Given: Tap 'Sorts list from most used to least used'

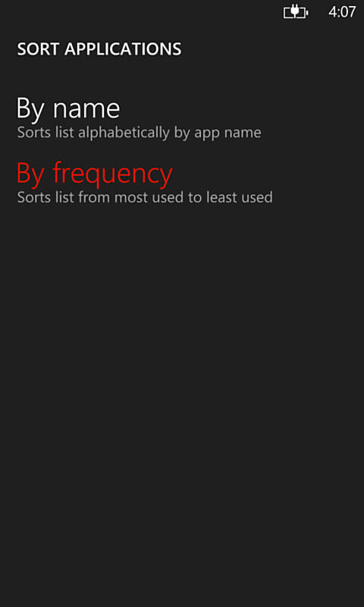Looking at the screenshot, I should [145, 197].
